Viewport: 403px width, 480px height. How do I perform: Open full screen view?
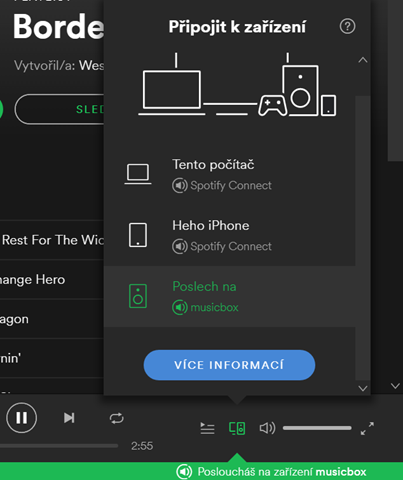point(367,428)
